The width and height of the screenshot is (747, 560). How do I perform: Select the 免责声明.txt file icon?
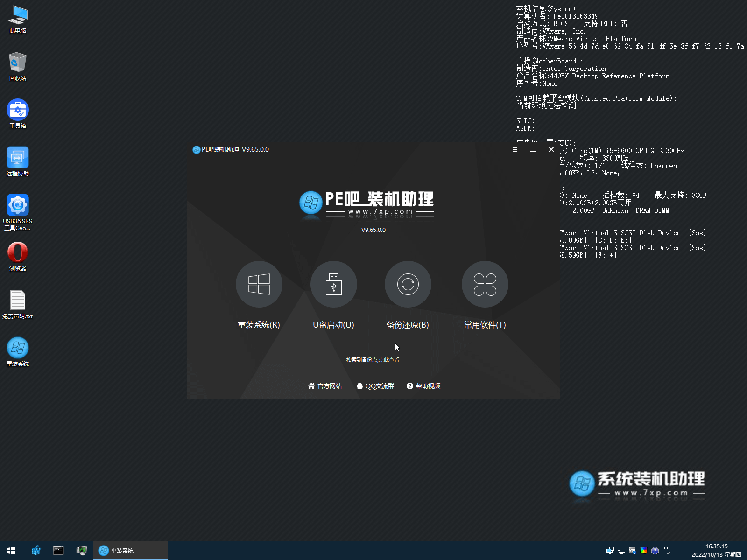point(18,305)
